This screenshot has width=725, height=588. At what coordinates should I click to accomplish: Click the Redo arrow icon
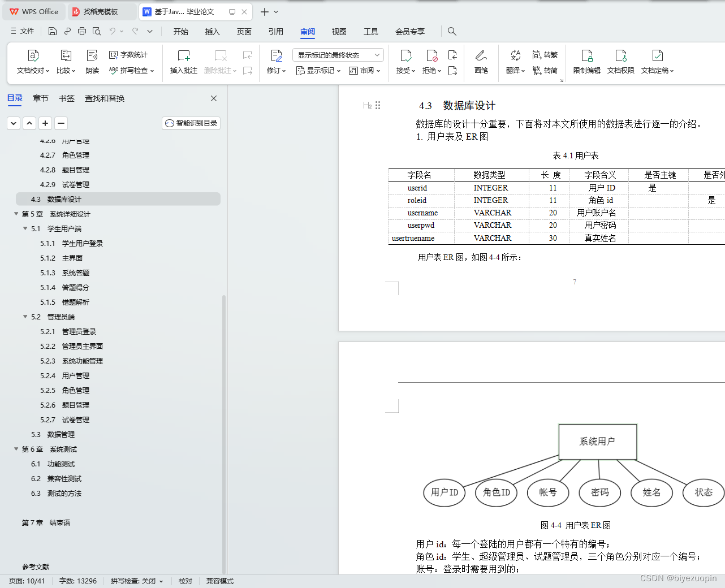coord(135,31)
